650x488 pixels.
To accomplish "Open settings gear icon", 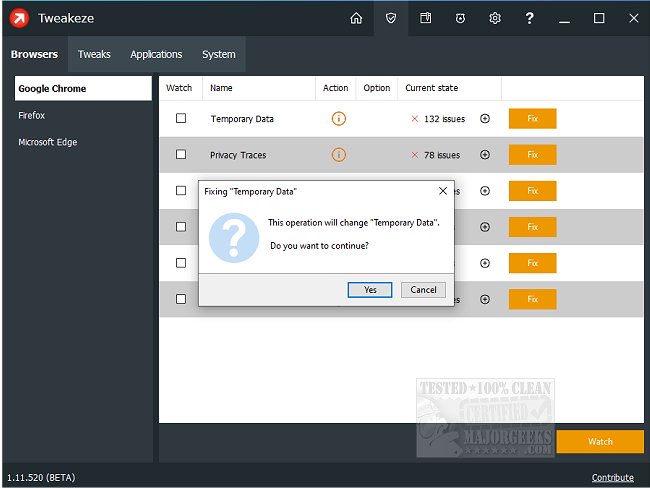I will pyautogui.click(x=495, y=18).
